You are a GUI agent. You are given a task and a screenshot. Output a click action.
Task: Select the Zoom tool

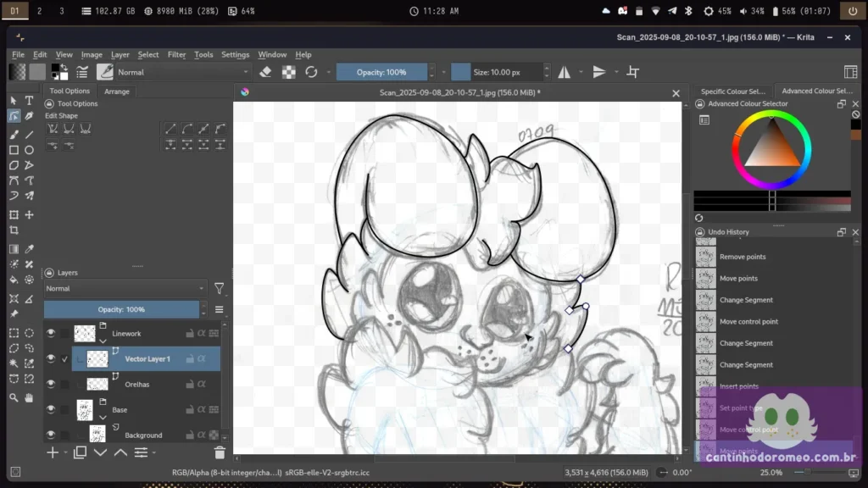tap(14, 397)
